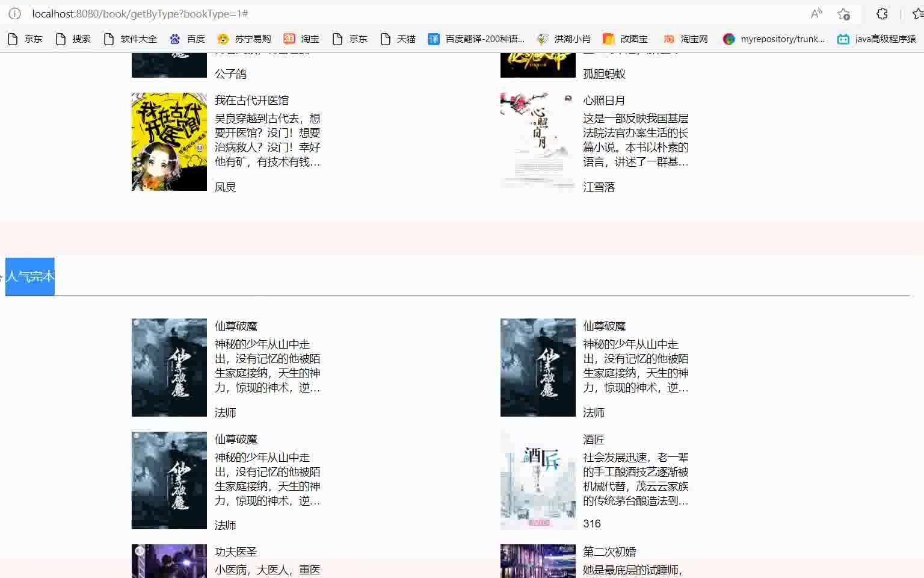Open the 洪湖小肖 bookmark
Image resolution: width=924 pixels, height=578 pixels.
point(564,39)
